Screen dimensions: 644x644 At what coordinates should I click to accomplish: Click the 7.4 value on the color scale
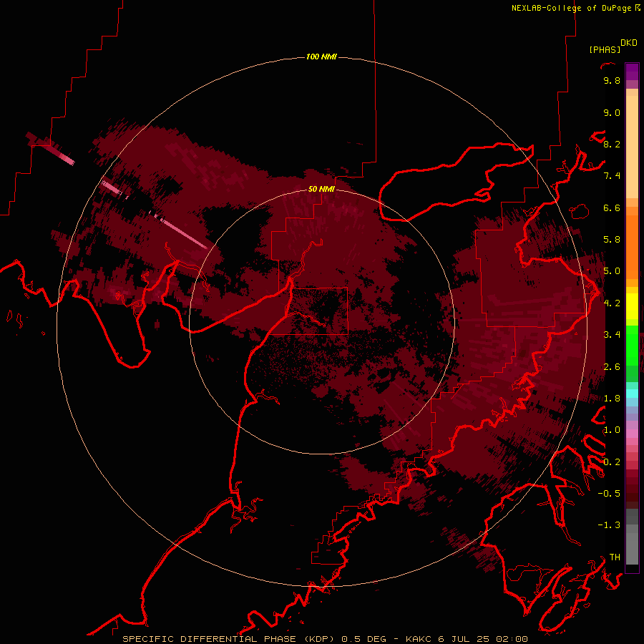pyautogui.click(x=612, y=176)
